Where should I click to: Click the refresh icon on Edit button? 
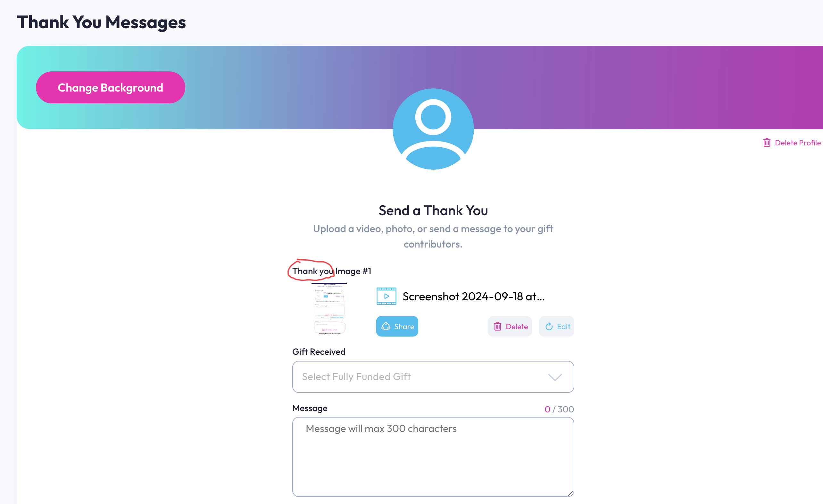click(x=549, y=326)
